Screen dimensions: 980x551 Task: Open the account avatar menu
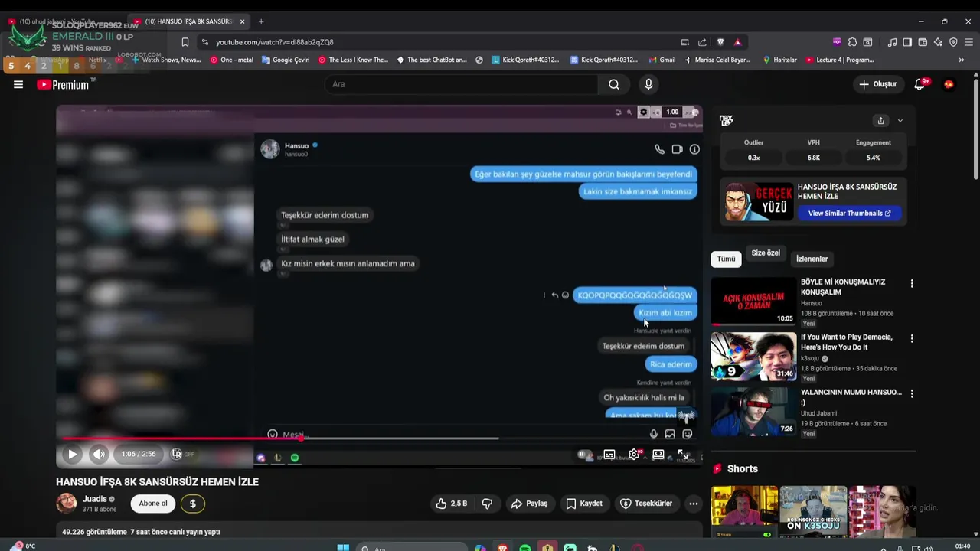point(949,84)
